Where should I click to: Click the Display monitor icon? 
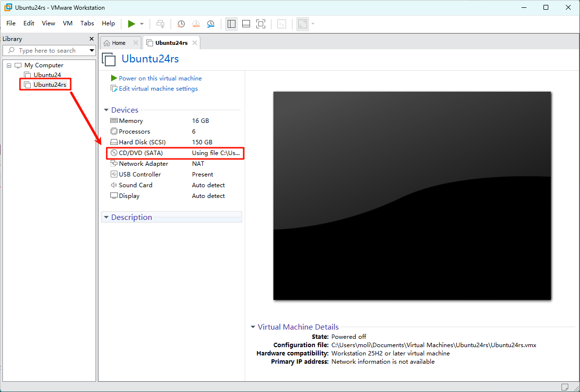(x=114, y=196)
